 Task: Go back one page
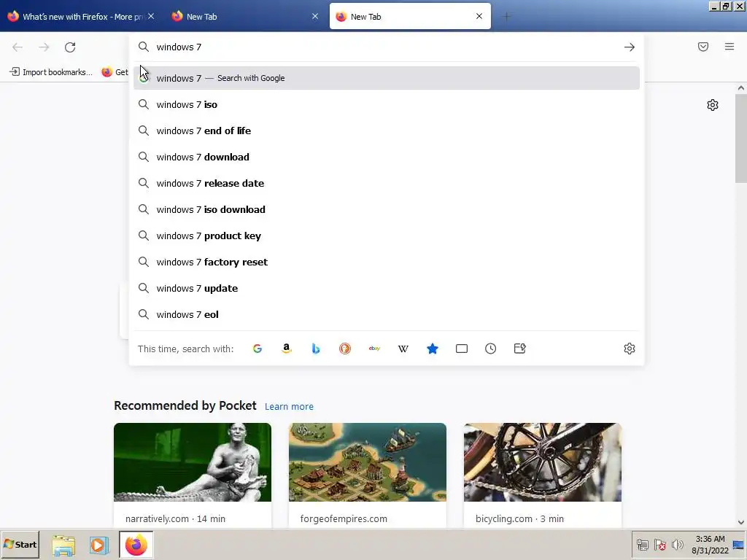coord(18,47)
